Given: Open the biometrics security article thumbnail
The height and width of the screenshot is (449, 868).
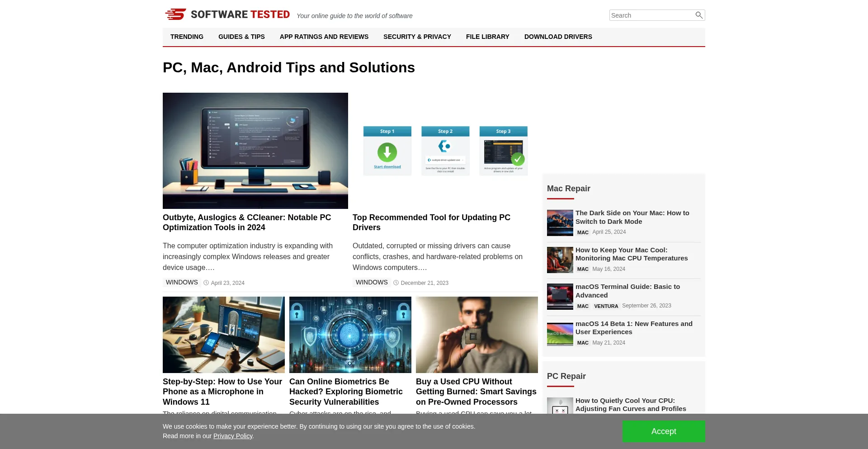Looking at the screenshot, I should pos(350,335).
